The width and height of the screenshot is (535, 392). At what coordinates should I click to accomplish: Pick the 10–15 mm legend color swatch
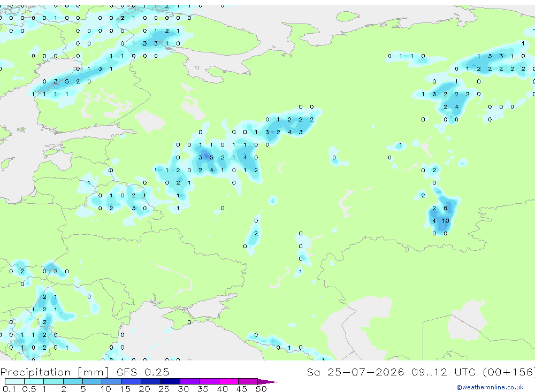(x=112, y=381)
